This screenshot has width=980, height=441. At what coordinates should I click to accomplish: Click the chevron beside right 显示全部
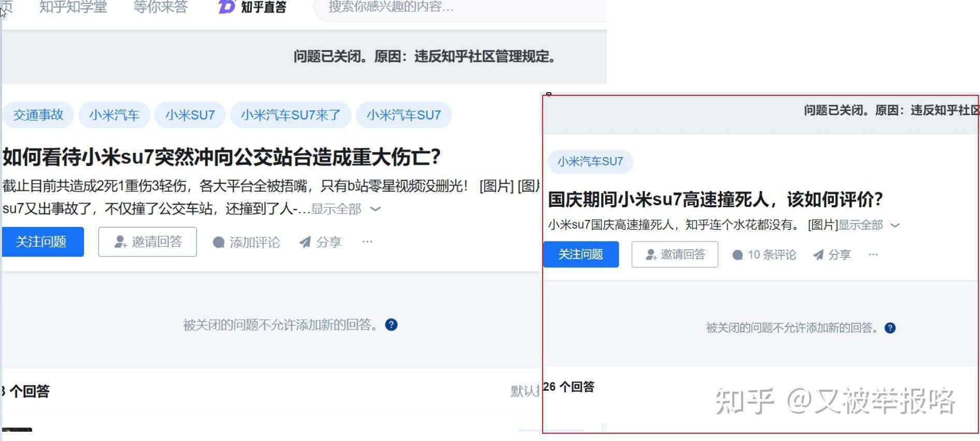coord(895,225)
